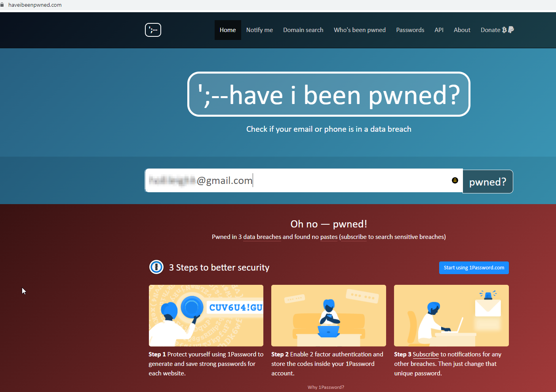Click the pwned? search button
The width and height of the screenshot is (556, 392).
pyautogui.click(x=488, y=182)
